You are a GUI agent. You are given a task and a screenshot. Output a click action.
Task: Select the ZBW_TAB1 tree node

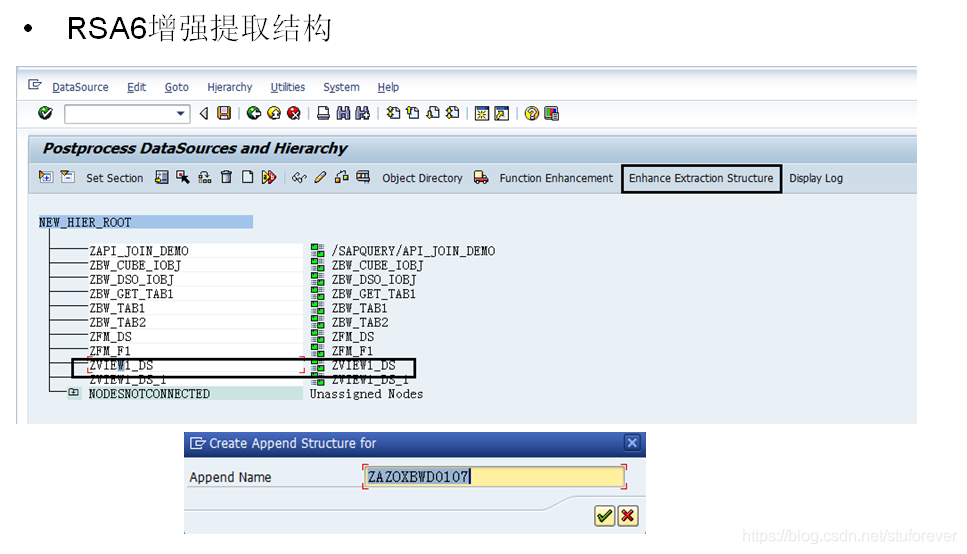pos(117,308)
